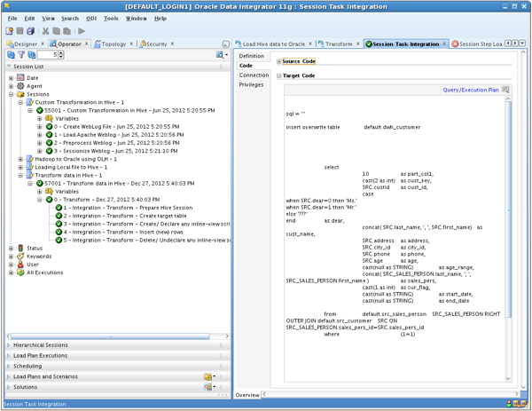The width and height of the screenshot is (532, 411).
Task: Expand the Source Code section
Action: [x=279, y=61]
